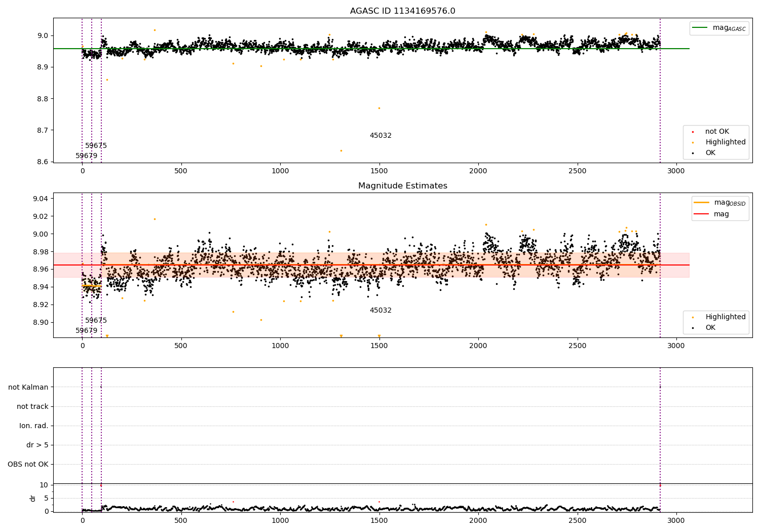Click y-tick '8.92' on middle plot
This screenshot has height=532, width=760.
pyautogui.click(x=41, y=305)
